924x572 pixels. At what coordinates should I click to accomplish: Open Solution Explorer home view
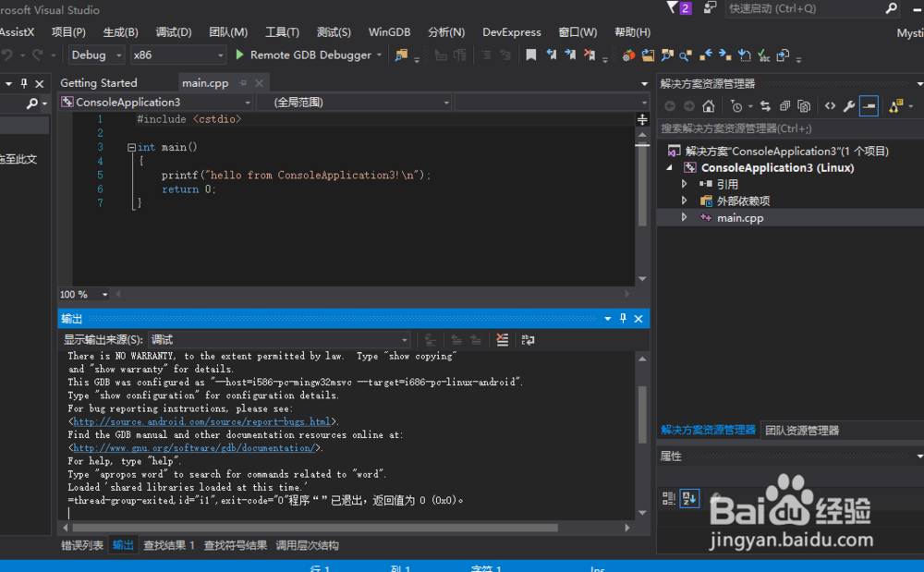pyautogui.click(x=709, y=104)
